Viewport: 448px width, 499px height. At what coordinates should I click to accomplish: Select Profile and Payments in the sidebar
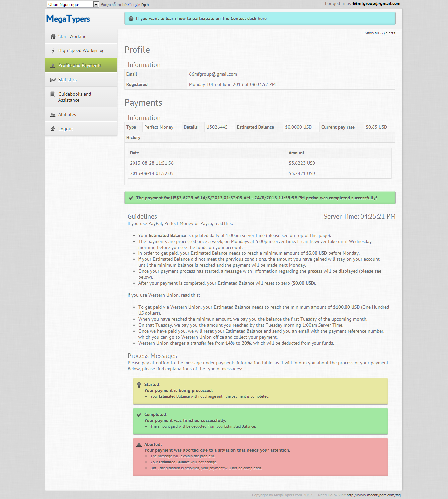click(81, 65)
